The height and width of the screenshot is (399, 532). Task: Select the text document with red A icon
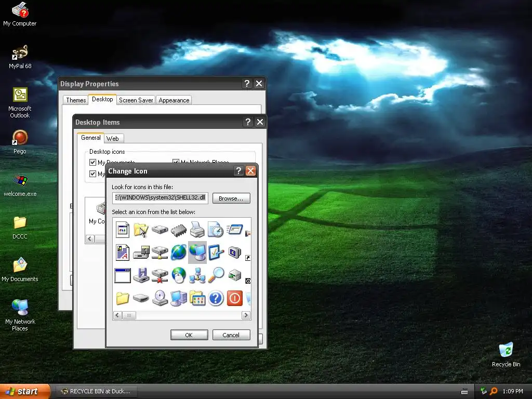[123, 252]
